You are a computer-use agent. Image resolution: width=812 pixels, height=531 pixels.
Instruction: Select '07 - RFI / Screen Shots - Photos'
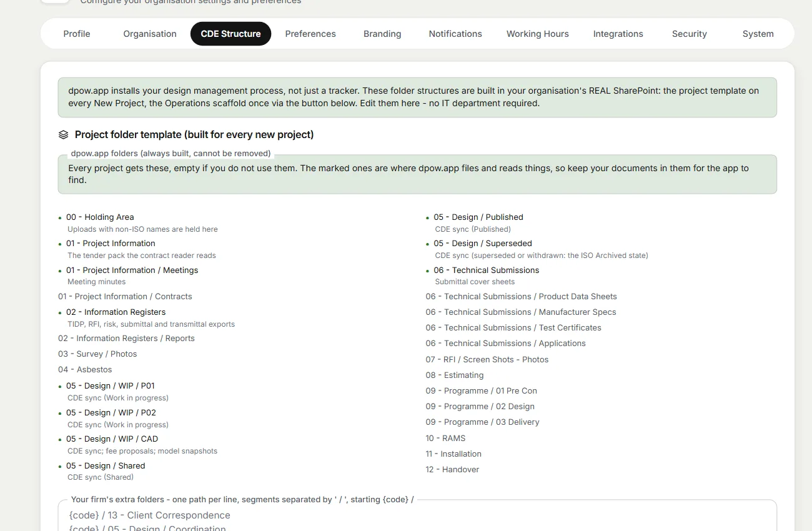(x=487, y=360)
